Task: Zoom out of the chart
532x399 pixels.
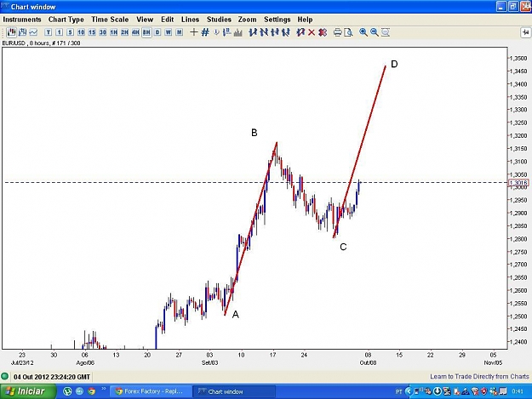Action: (375, 32)
